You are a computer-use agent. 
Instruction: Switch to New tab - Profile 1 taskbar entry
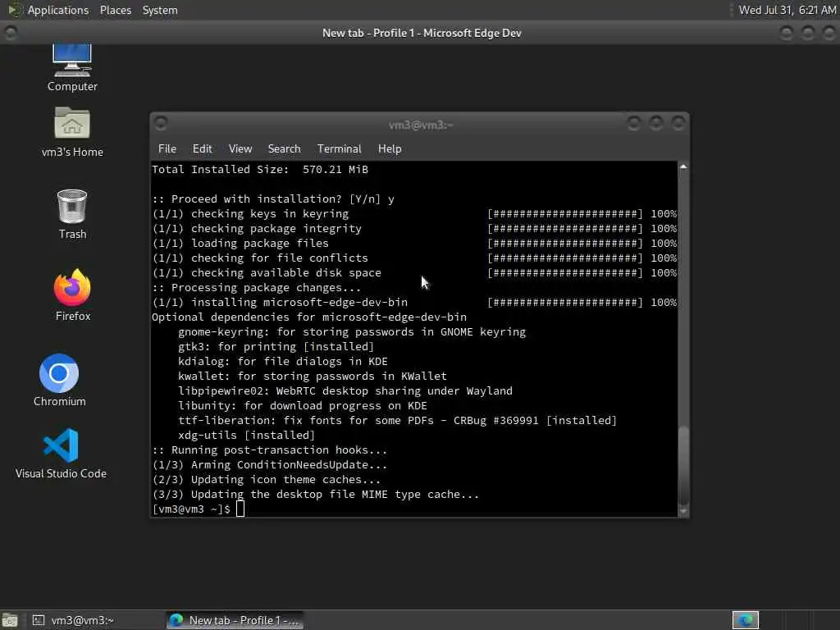(x=235, y=620)
